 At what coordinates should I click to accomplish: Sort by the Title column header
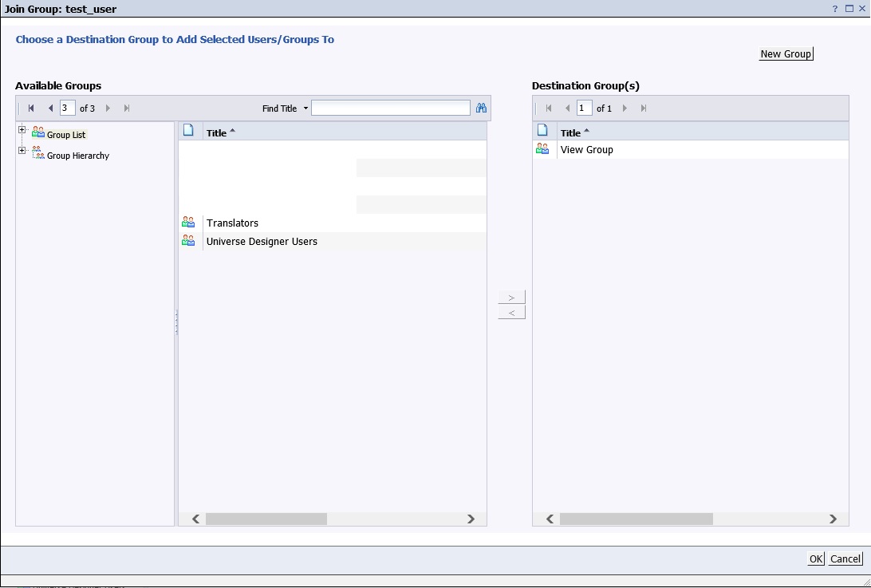tap(217, 132)
